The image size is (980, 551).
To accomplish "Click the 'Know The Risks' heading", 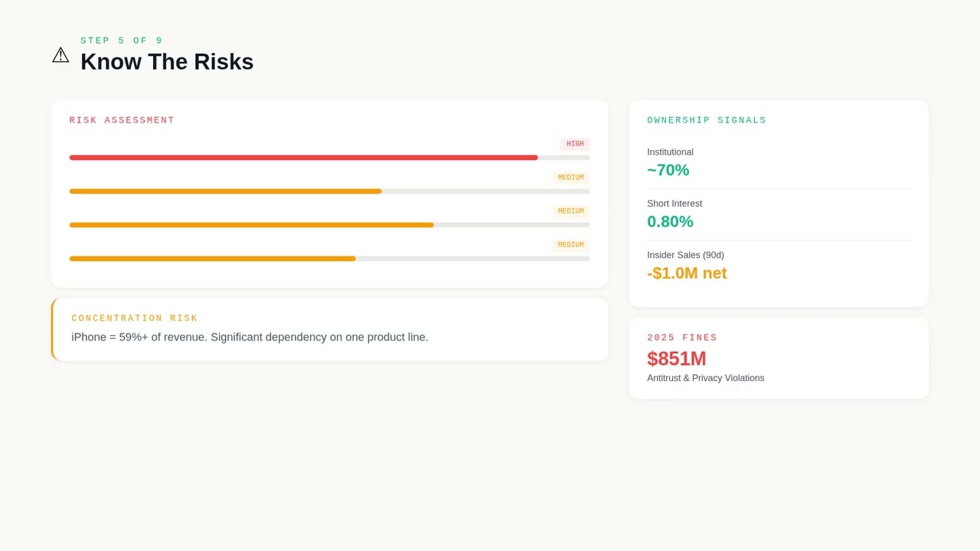I will point(167,62).
